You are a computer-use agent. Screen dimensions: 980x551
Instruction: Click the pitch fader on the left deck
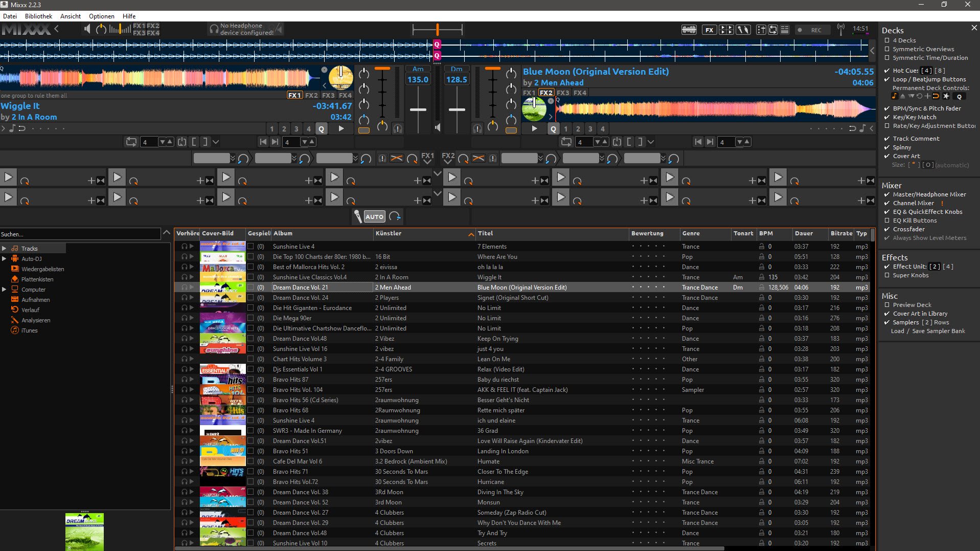pos(418,109)
